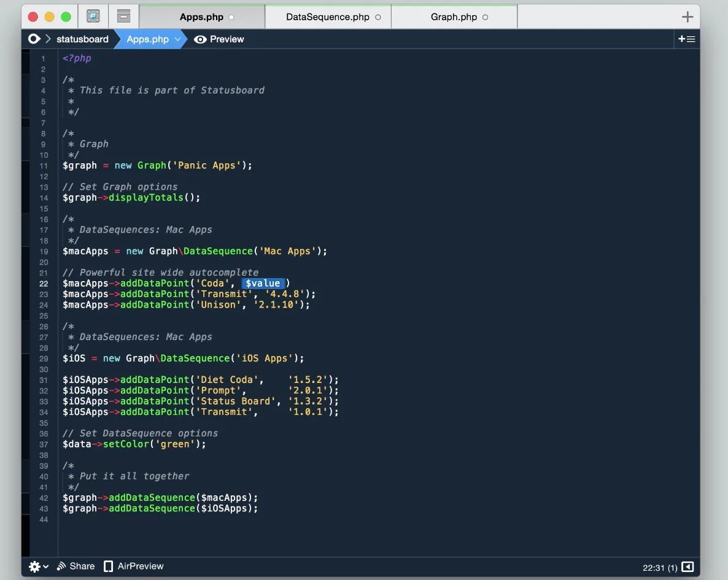Toggle the Preview eye button

coord(219,39)
